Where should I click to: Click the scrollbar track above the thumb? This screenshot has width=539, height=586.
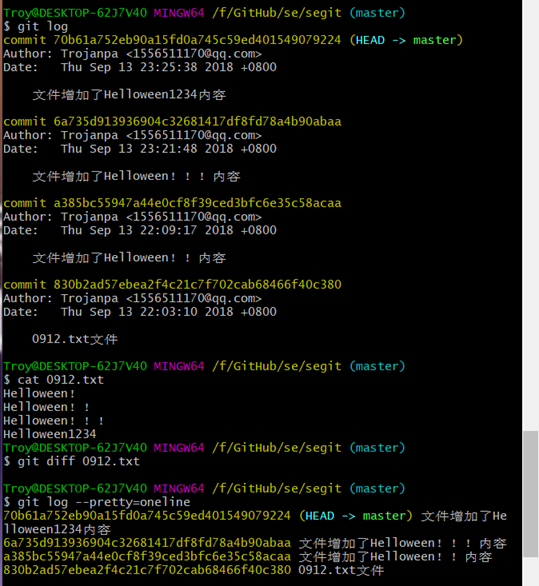(x=531, y=215)
